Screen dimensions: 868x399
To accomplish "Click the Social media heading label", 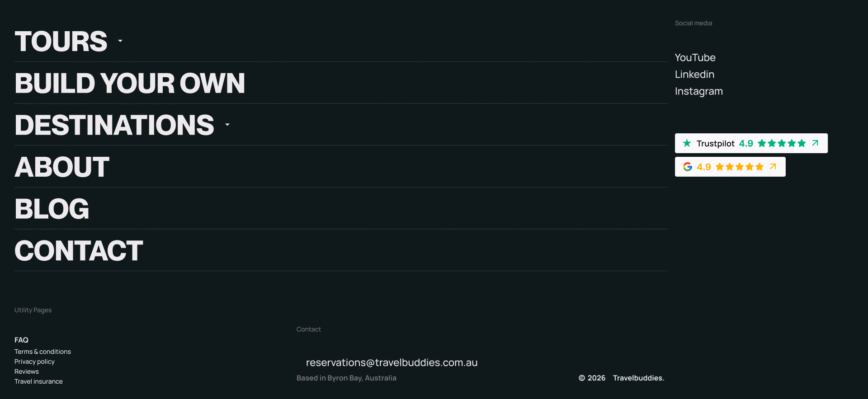I will 693,23.
